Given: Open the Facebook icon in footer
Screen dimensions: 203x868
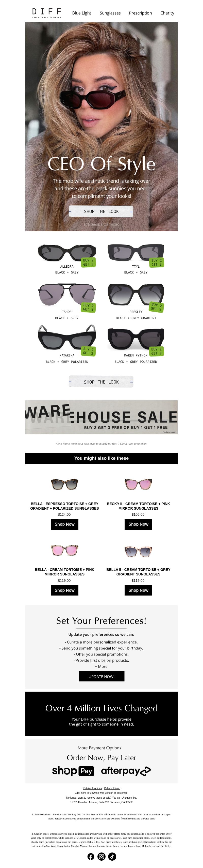Looking at the screenshot, I should (x=91, y=856).
